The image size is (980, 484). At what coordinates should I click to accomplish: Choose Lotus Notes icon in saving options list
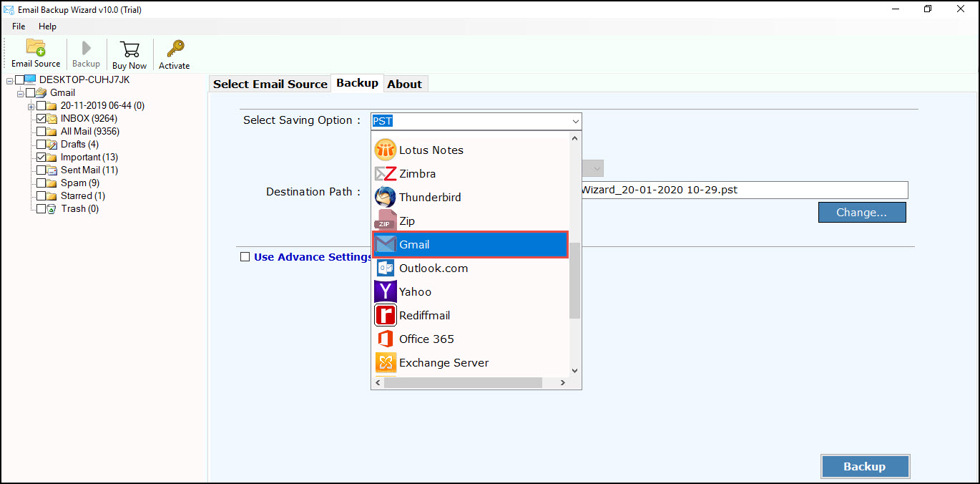[x=386, y=150]
